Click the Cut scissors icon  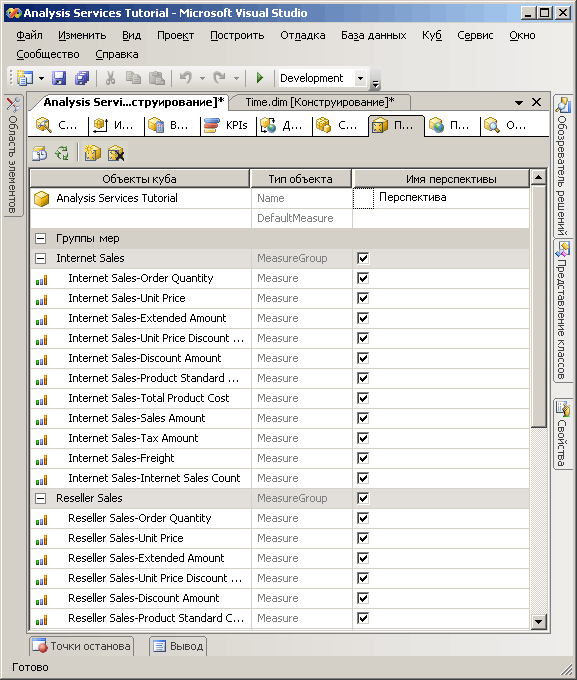(110, 78)
